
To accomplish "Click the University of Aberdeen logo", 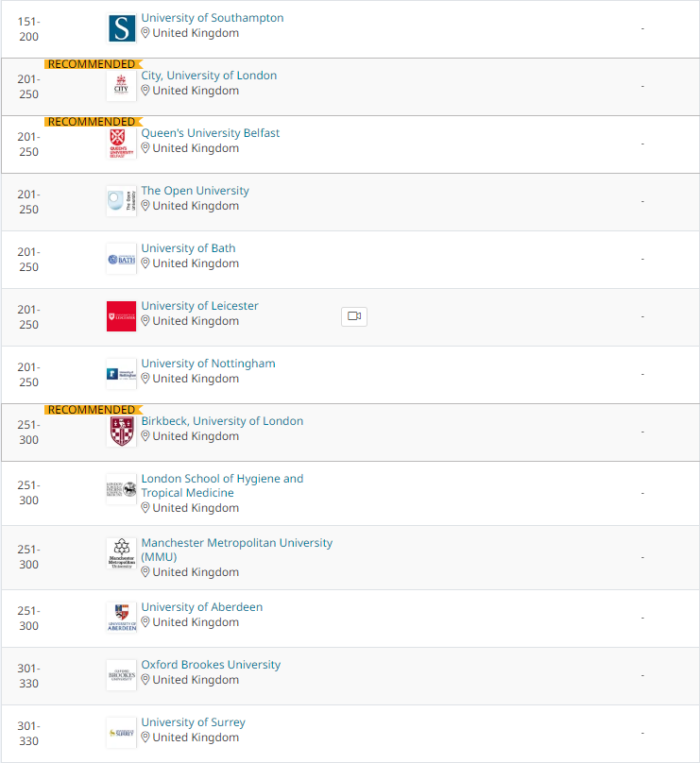I will (x=121, y=617).
